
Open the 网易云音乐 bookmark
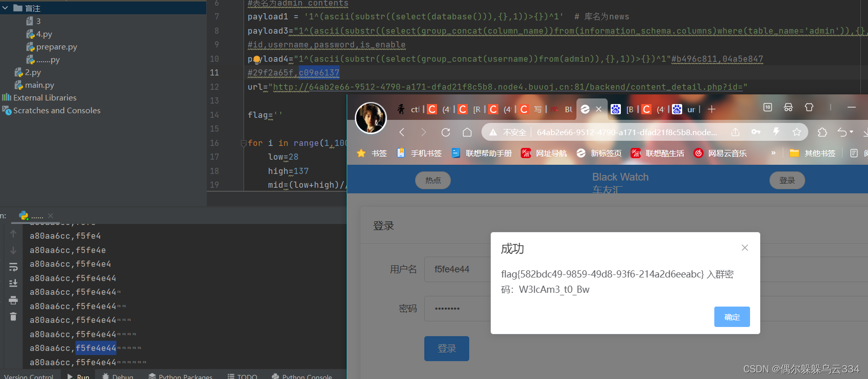click(x=720, y=153)
